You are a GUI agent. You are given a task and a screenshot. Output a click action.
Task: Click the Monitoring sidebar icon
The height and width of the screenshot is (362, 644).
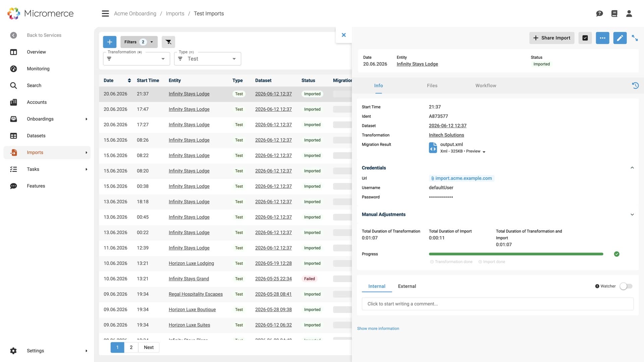pyautogui.click(x=13, y=69)
